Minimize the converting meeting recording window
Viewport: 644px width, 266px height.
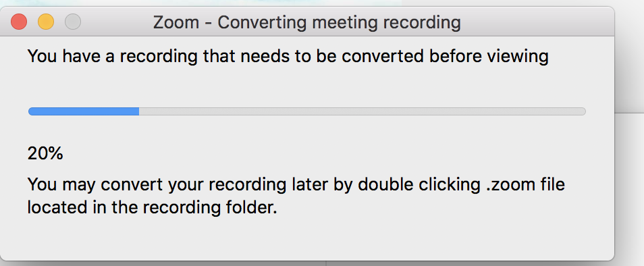pyautogui.click(x=46, y=22)
